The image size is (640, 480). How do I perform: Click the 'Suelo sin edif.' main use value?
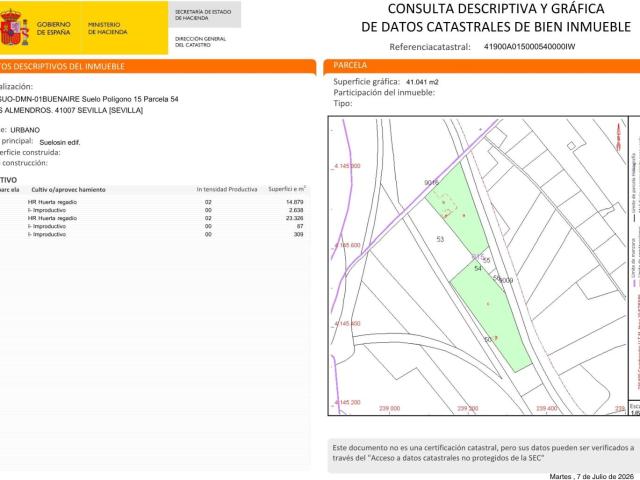pyautogui.click(x=60, y=142)
